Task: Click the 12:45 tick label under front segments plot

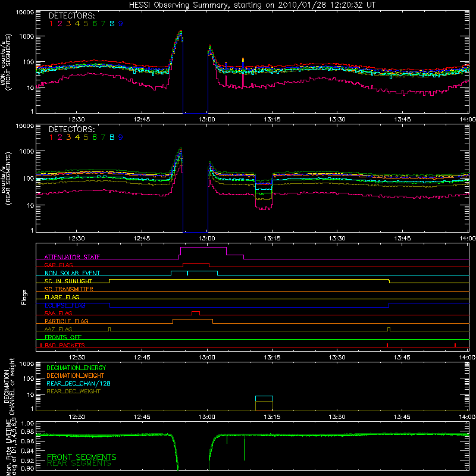Action: click(142, 120)
